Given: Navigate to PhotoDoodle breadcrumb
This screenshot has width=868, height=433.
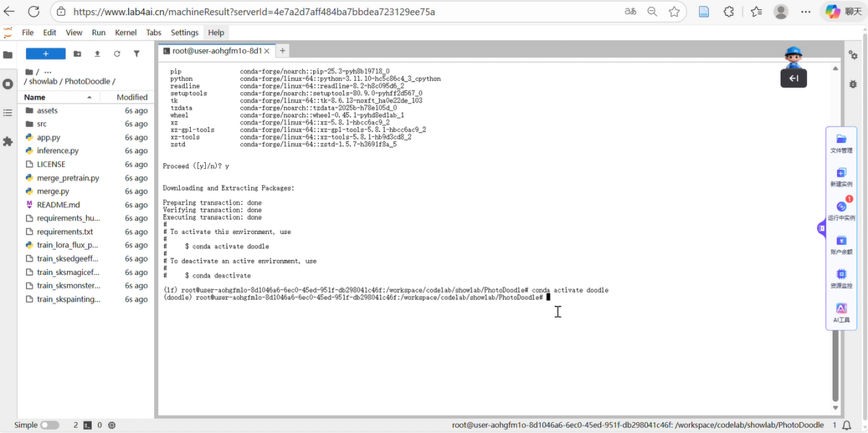Looking at the screenshot, I should pyautogui.click(x=88, y=81).
